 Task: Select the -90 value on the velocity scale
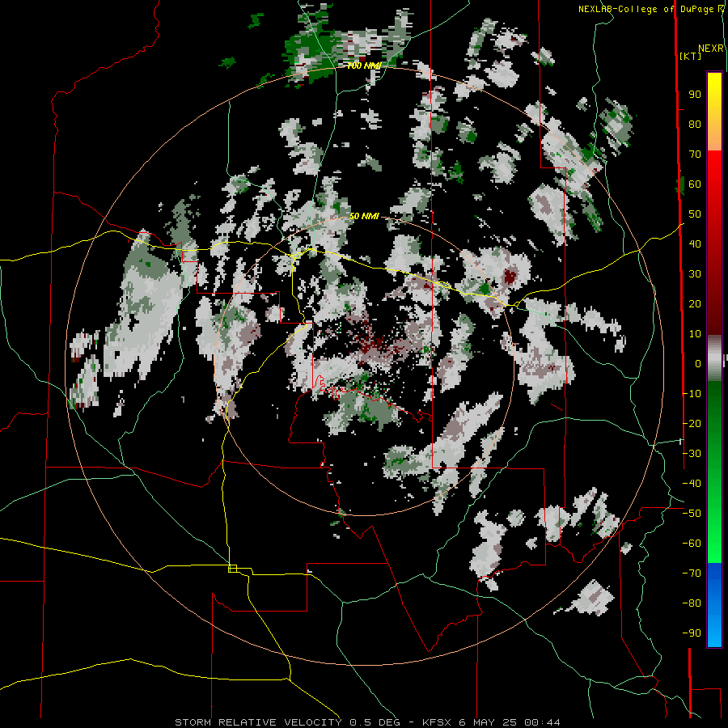click(x=692, y=633)
